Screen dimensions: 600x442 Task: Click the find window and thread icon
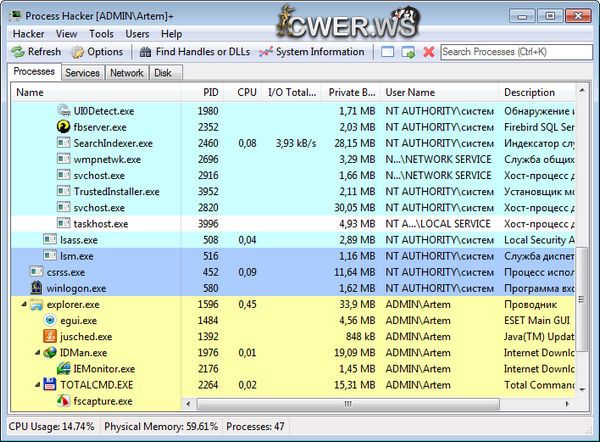[408, 52]
